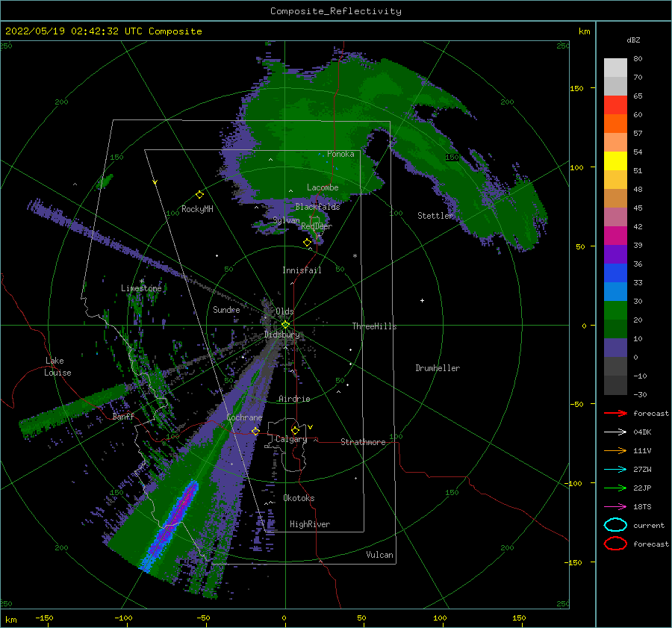Pick the red swatch between 65 and 60

(615, 105)
